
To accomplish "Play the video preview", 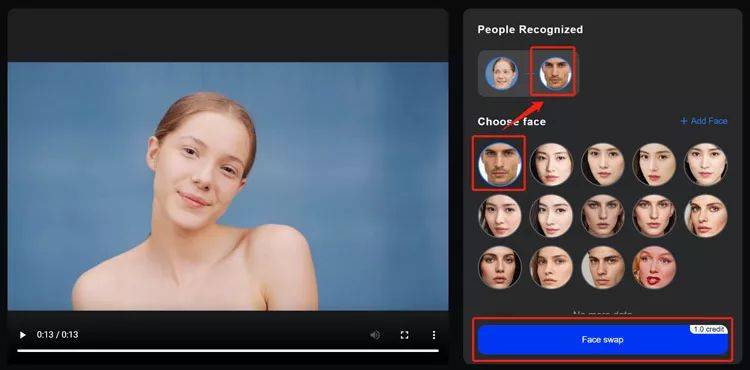I will point(22,335).
